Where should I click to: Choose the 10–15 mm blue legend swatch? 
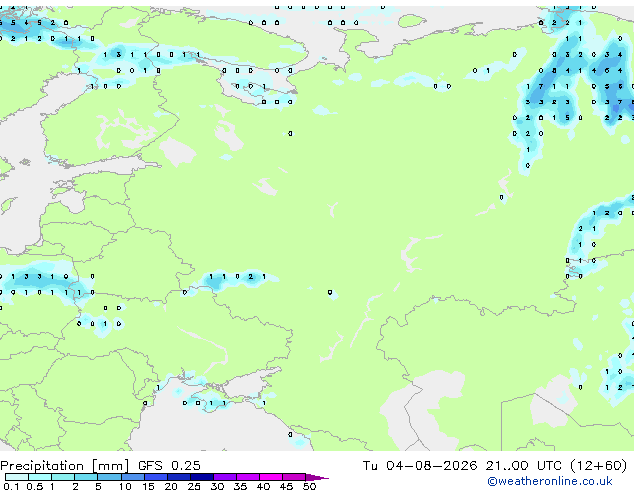[133, 477]
